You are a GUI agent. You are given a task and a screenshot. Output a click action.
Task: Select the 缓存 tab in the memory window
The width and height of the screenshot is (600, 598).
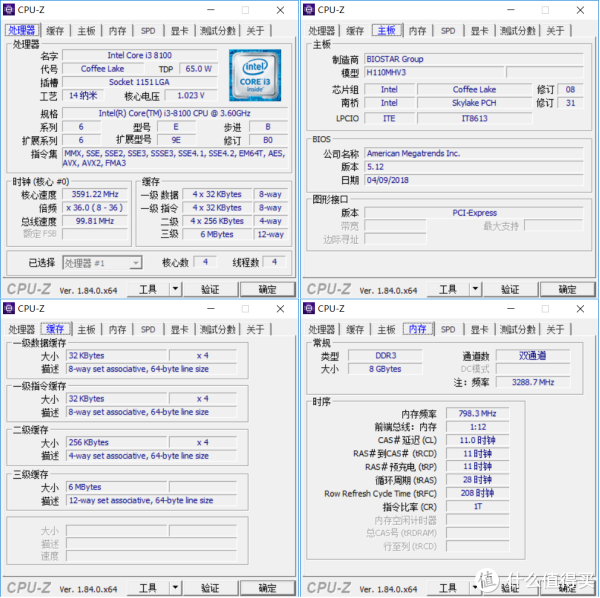[x=355, y=329]
